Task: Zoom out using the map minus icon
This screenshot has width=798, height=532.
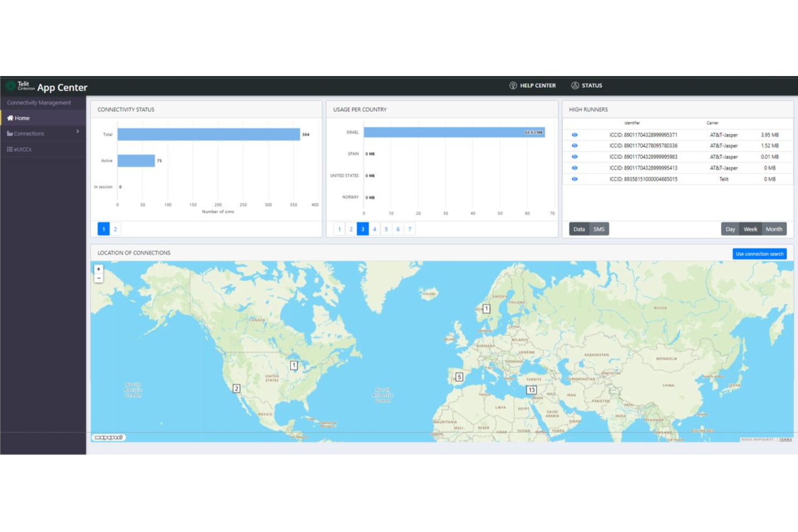Action: tap(99, 278)
